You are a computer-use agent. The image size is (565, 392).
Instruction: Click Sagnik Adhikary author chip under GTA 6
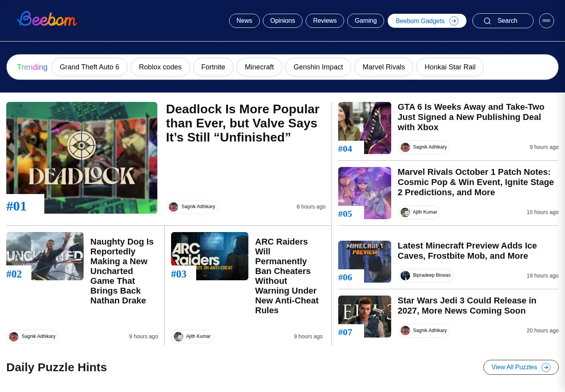pos(424,147)
